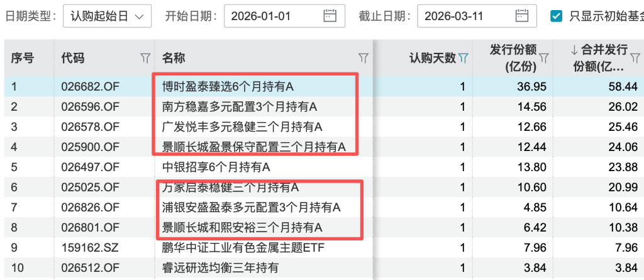Viewport: 644px width, 280px height.
Task: Click issued shares value 12.44
Action: [533, 147]
